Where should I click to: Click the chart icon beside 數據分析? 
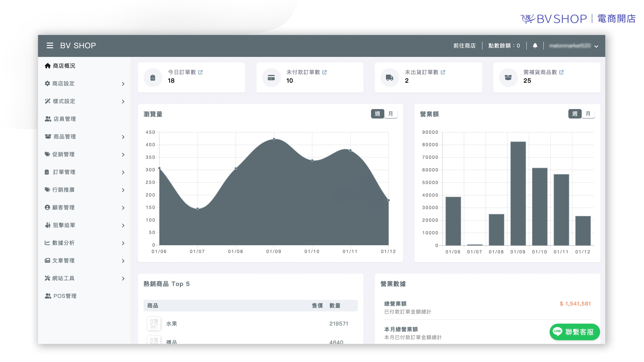[x=47, y=243]
